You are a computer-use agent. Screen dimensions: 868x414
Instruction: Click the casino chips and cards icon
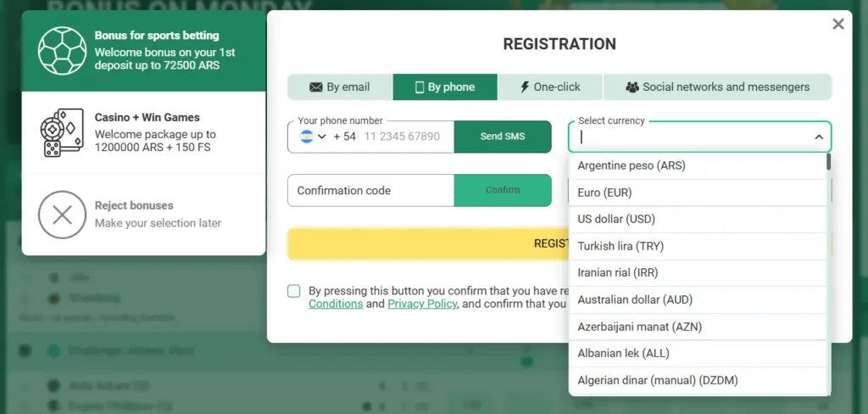62,133
